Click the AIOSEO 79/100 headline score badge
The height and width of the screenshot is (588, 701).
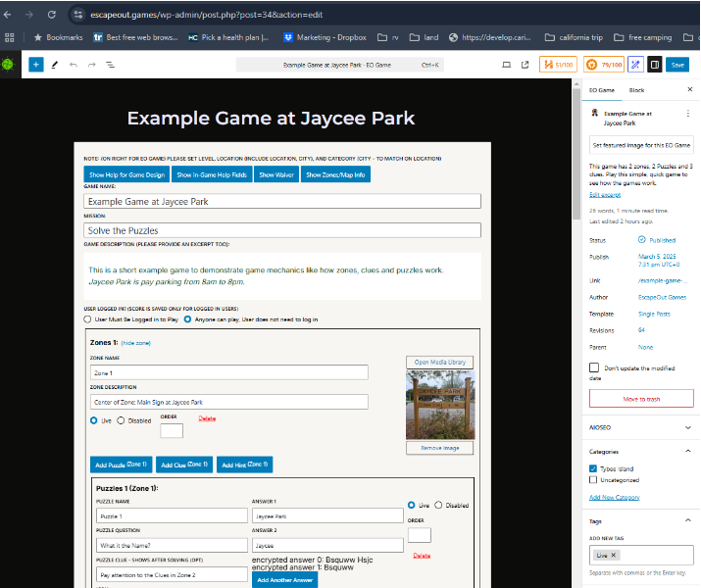point(604,65)
